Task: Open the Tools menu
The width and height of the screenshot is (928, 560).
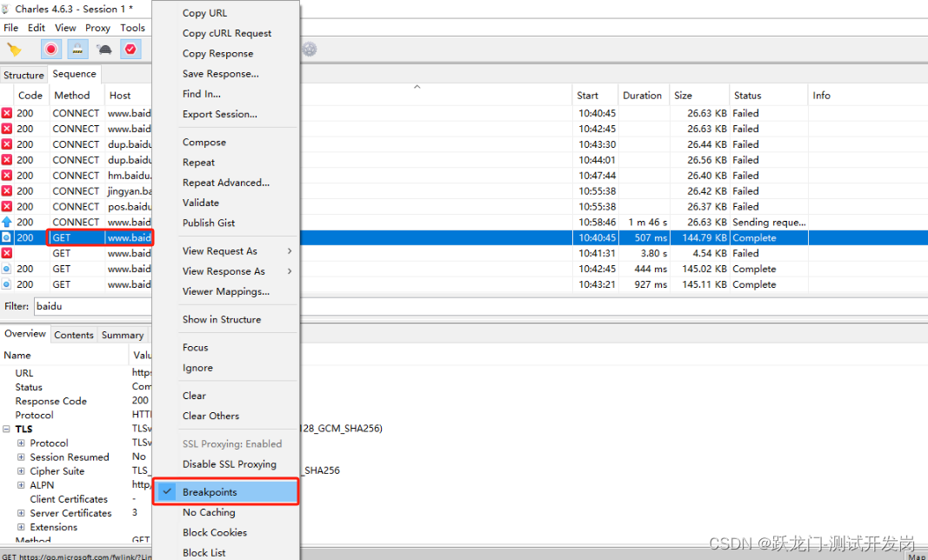Action: (x=132, y=28)
